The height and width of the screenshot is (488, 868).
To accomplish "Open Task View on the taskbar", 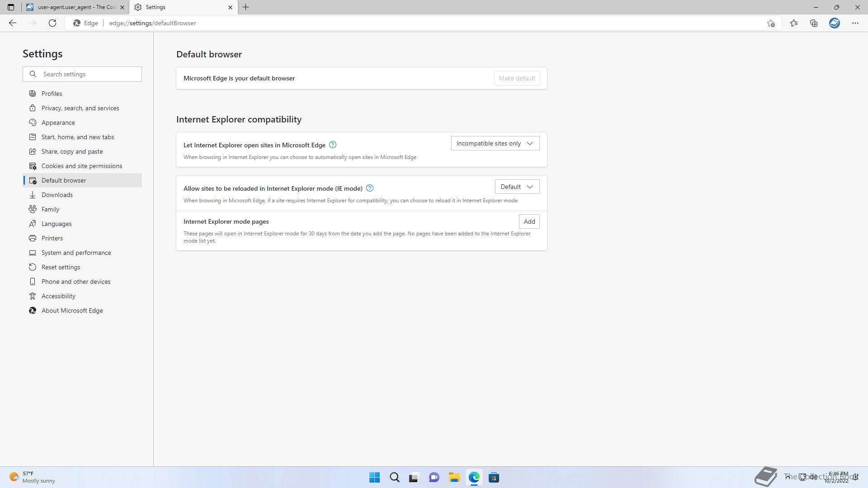I will tap(414, 478).
